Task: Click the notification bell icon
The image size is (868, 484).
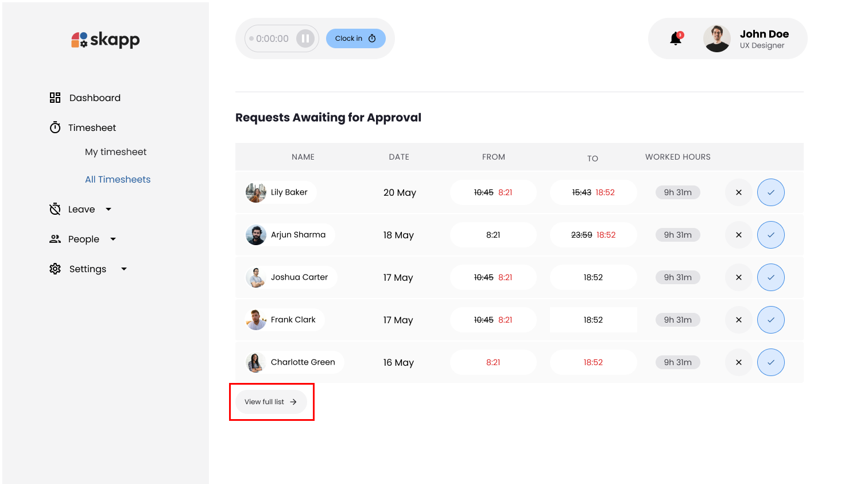Action: click(676, 39)
